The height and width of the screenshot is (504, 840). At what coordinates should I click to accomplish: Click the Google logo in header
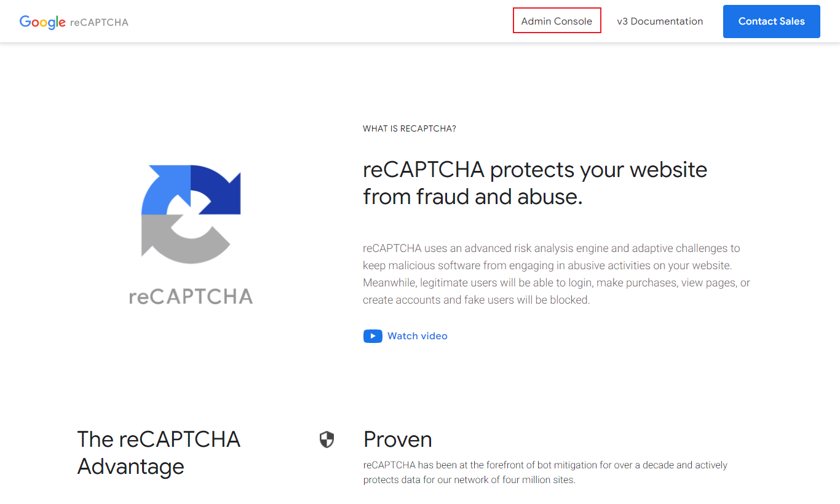coord(42,22)
